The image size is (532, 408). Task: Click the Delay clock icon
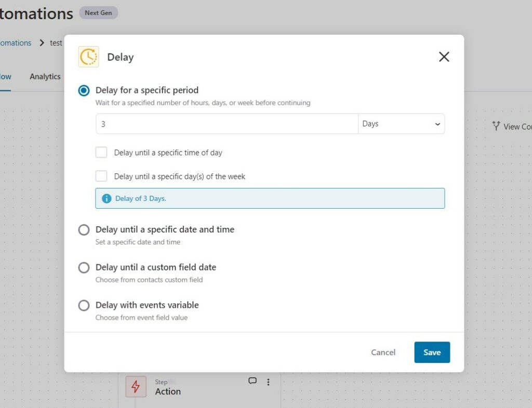point(88,57)
